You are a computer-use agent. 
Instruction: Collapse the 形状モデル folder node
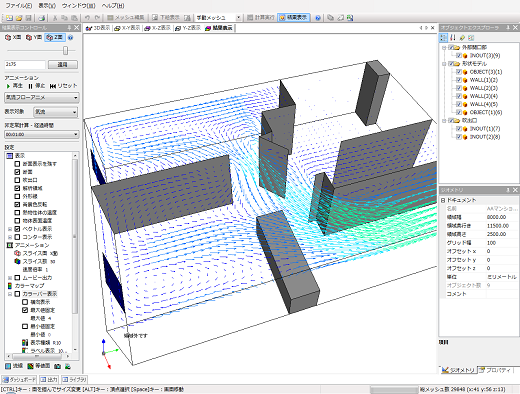tap(444, 64)
